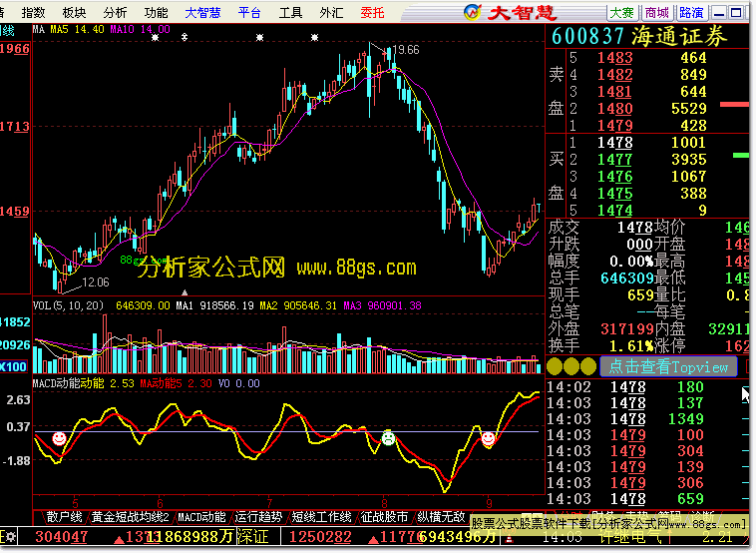Screen dimensions: 756x553
Task: Open the 平台 menu
Action: [x=249, y=13]
